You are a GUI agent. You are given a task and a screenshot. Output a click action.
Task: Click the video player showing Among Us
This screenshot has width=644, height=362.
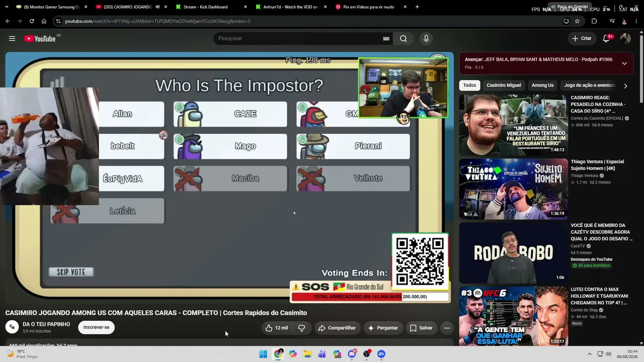click(229, 177)
